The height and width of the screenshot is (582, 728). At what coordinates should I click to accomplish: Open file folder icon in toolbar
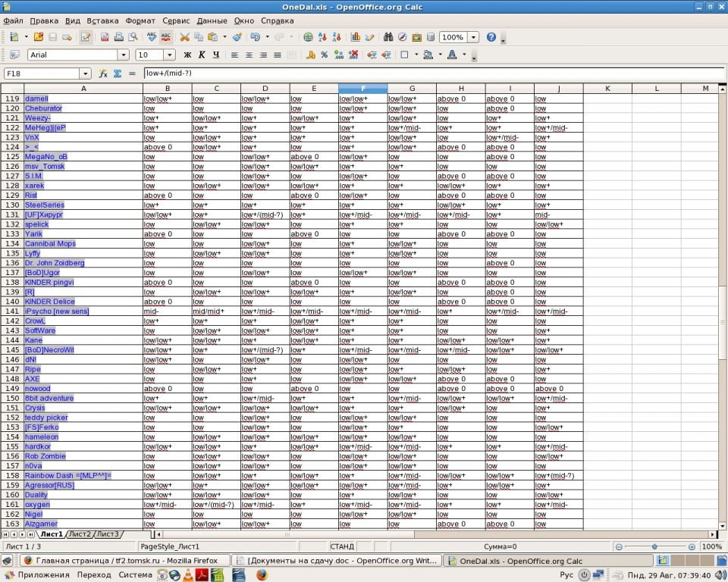[x=39, y=37]
